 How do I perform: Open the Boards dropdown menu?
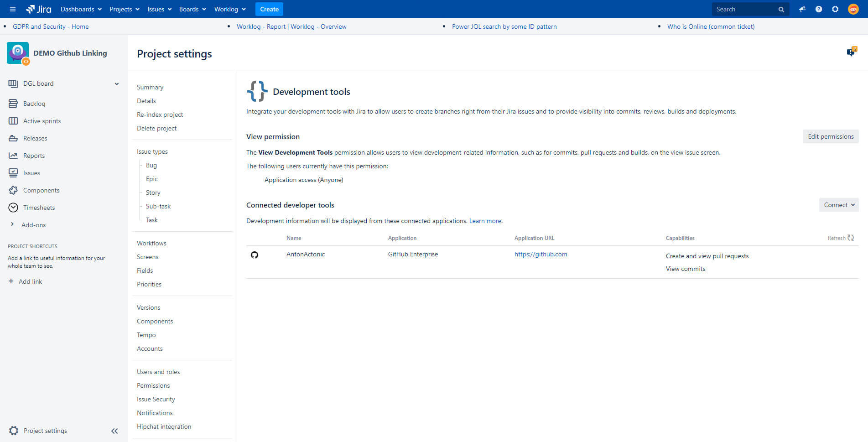(x=192, y=9)
